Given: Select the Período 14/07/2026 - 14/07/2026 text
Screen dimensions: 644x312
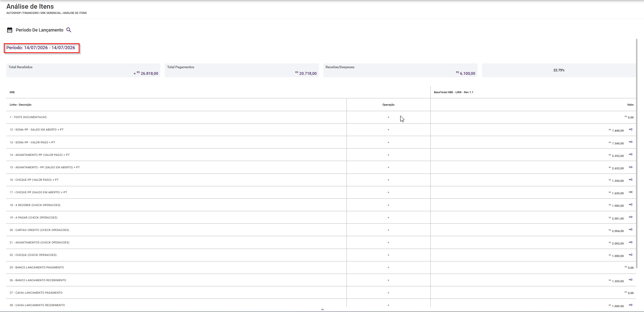Looking at the screenshot, I should (x=41, y=48).
